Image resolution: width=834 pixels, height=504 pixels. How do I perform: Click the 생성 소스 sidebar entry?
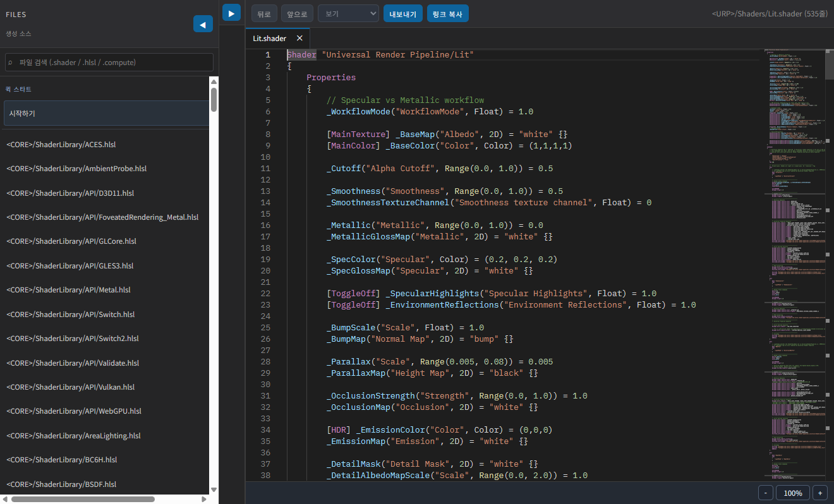23,34
